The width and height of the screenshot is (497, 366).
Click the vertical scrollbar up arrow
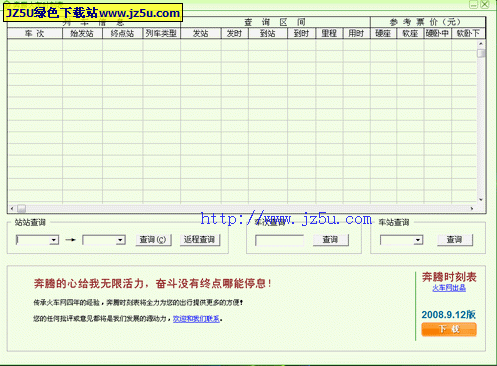481,44
